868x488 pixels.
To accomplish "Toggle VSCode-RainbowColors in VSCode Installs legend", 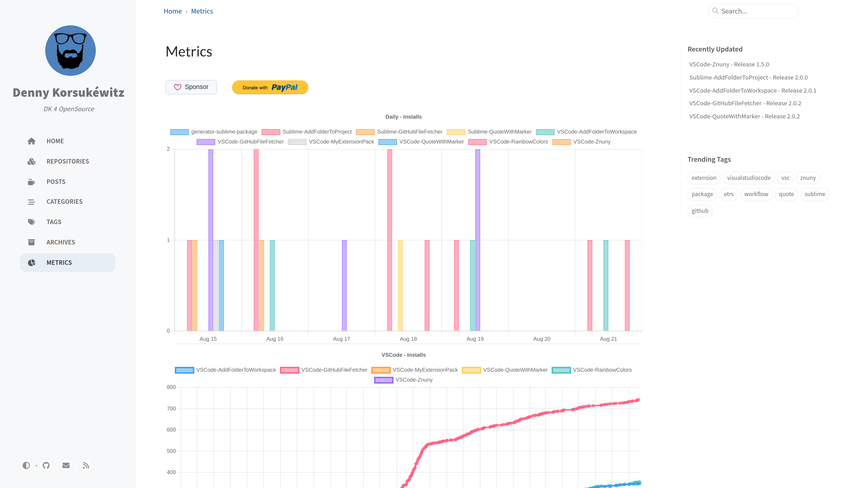I will 592,370.
